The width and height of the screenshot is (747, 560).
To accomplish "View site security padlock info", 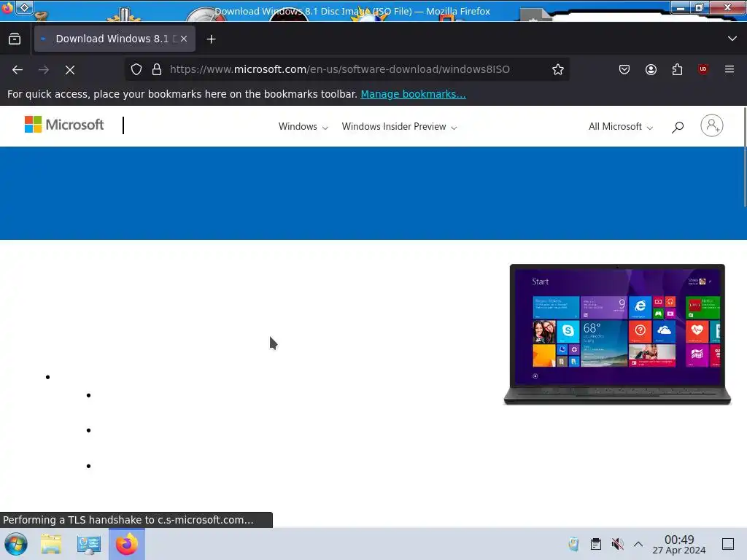I will [x=157, y=69].
